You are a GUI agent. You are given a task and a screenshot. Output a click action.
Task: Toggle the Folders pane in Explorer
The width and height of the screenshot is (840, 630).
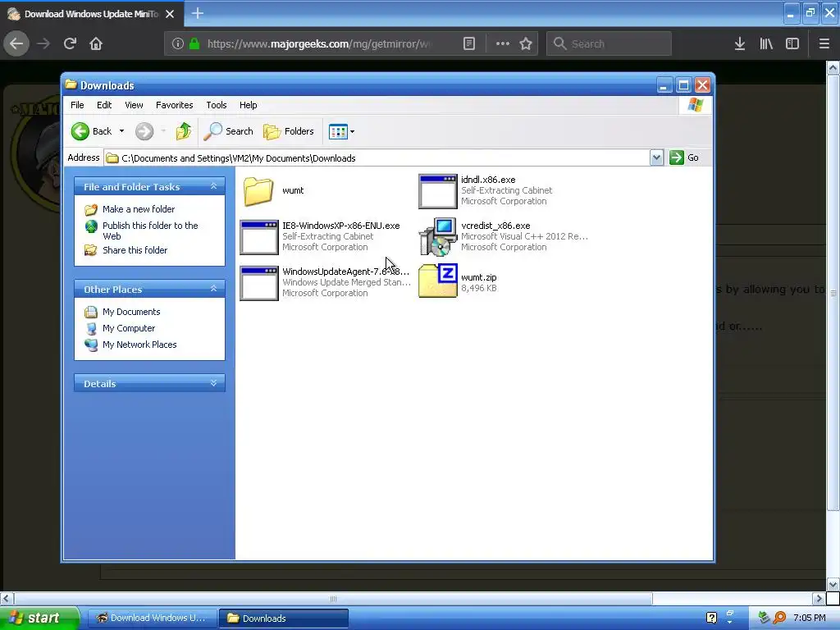coord(289,131)
